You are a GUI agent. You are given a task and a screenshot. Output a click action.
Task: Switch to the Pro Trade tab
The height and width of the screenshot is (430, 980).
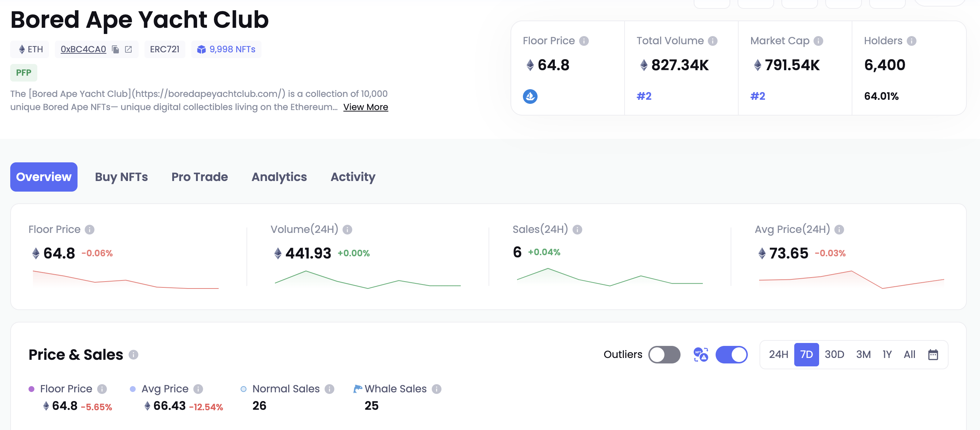pyautogui.click(x=199, y=177)
